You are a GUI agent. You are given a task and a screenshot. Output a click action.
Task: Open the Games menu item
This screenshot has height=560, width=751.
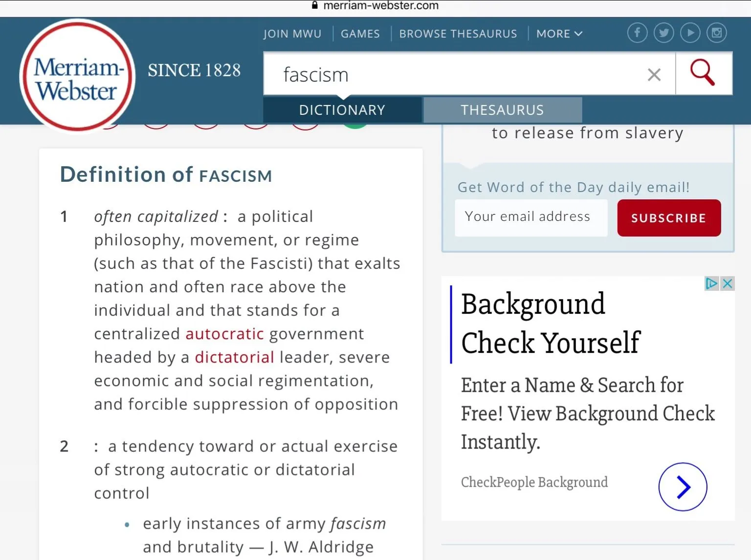pyautogui.click(x=360, y=34)
